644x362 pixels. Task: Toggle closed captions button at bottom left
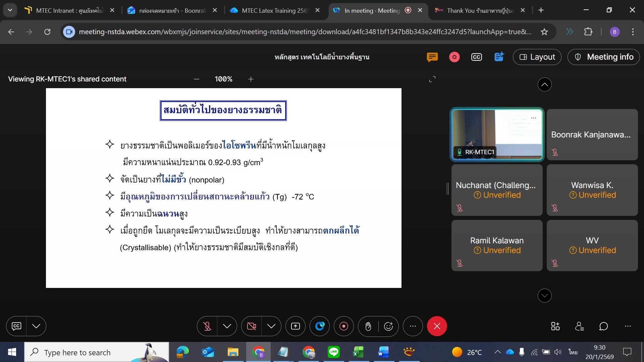pos(16,326)
